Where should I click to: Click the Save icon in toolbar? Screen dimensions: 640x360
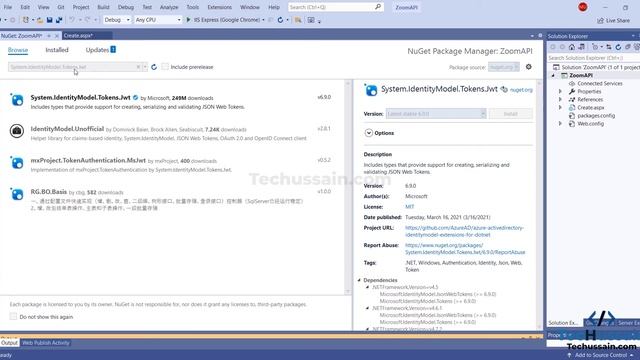(49, 20)
